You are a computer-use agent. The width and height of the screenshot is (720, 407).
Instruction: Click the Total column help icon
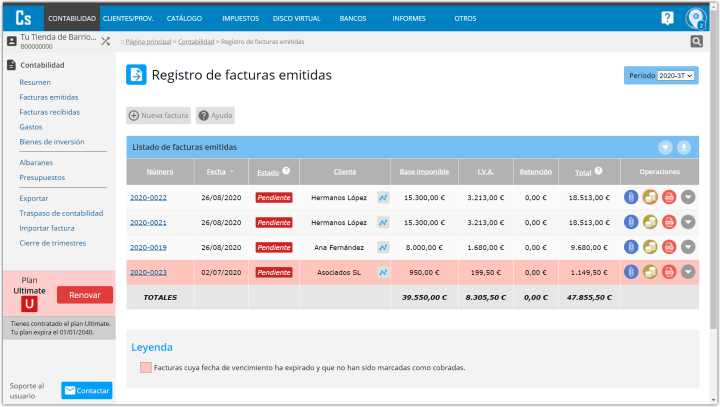(x=598, y=170)
